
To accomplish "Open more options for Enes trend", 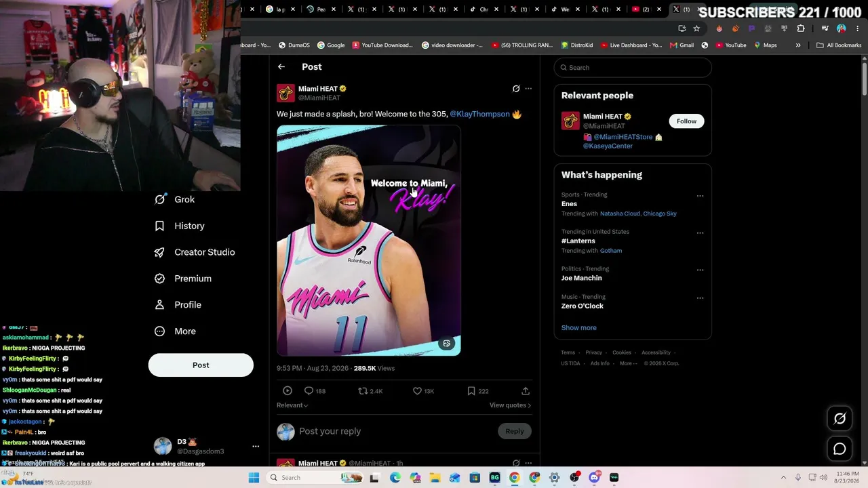I will [700, 196].
